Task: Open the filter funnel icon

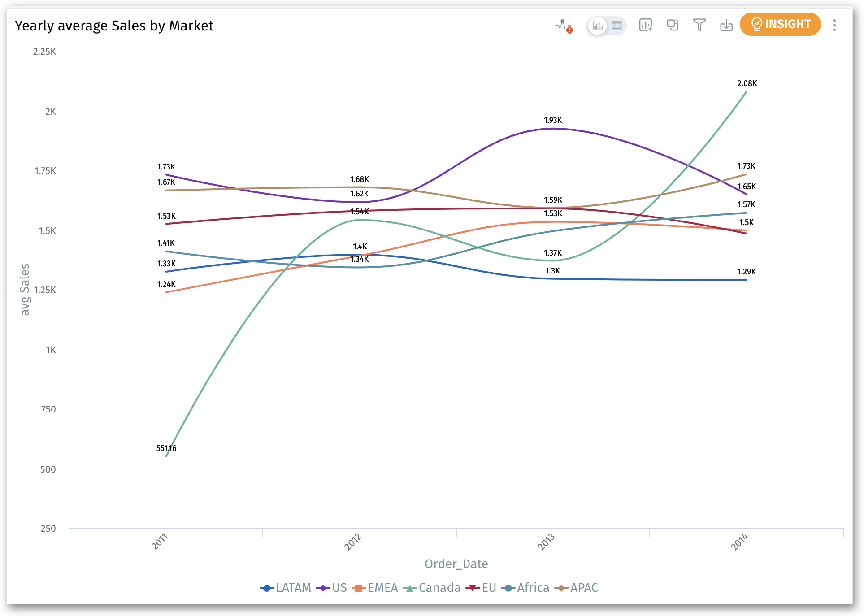Action: (x=699, y=25)
